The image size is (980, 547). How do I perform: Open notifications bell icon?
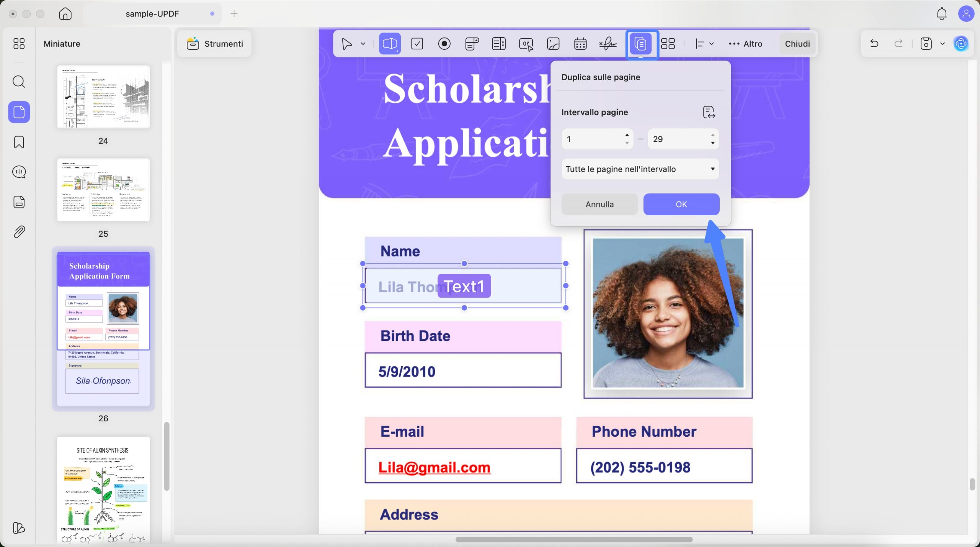coord(942,14)
